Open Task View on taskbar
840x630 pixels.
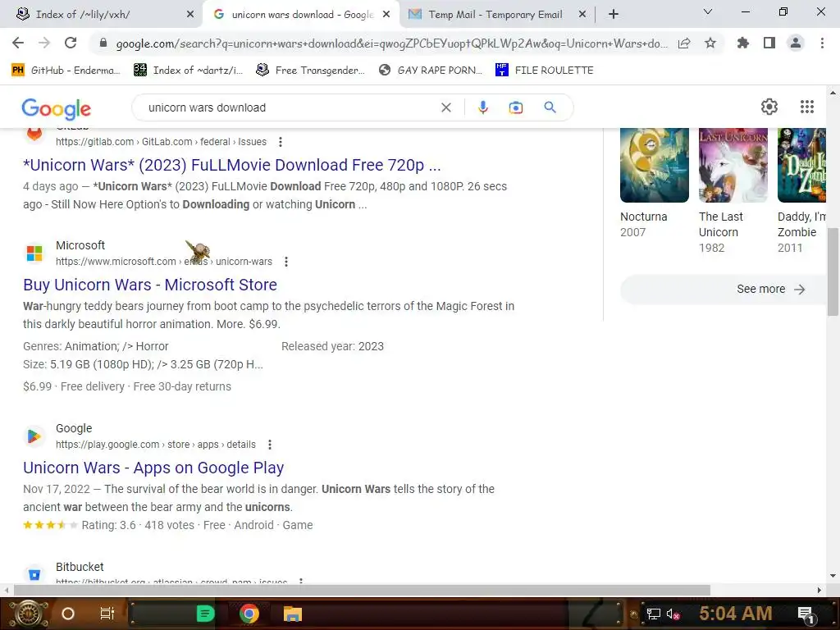(x=107, y=614)
